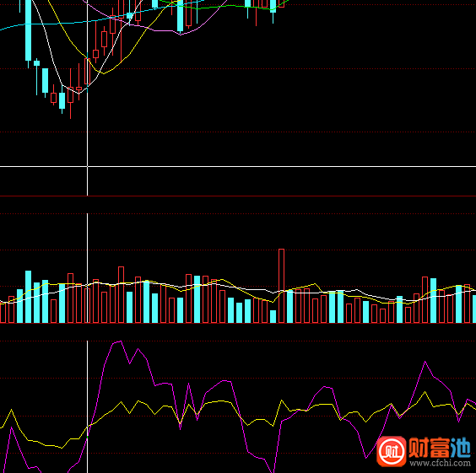
Task: Click the white moving average line's bottom turning point
Action: click(78, 94)
